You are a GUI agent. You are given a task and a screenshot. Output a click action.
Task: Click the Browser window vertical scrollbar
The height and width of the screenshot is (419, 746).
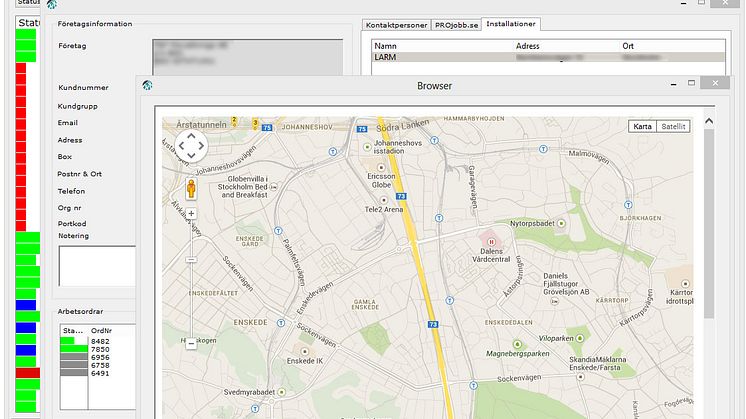click(709, 224)
